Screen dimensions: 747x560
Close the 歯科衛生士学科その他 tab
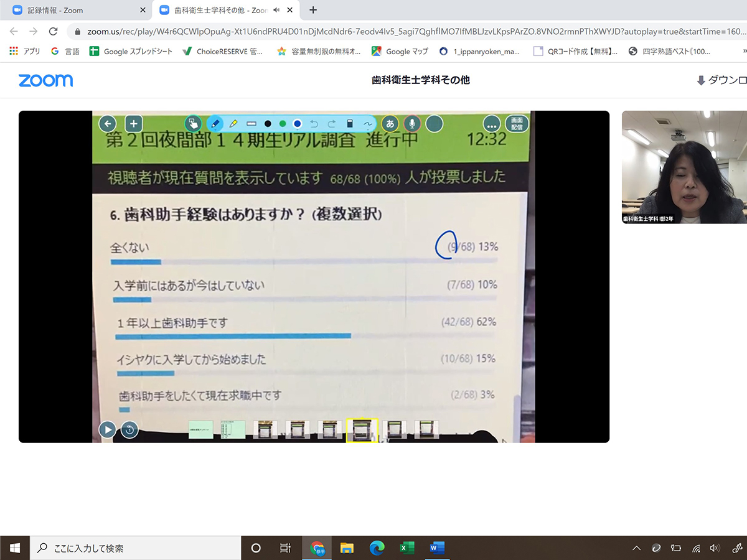coord(289,10)
